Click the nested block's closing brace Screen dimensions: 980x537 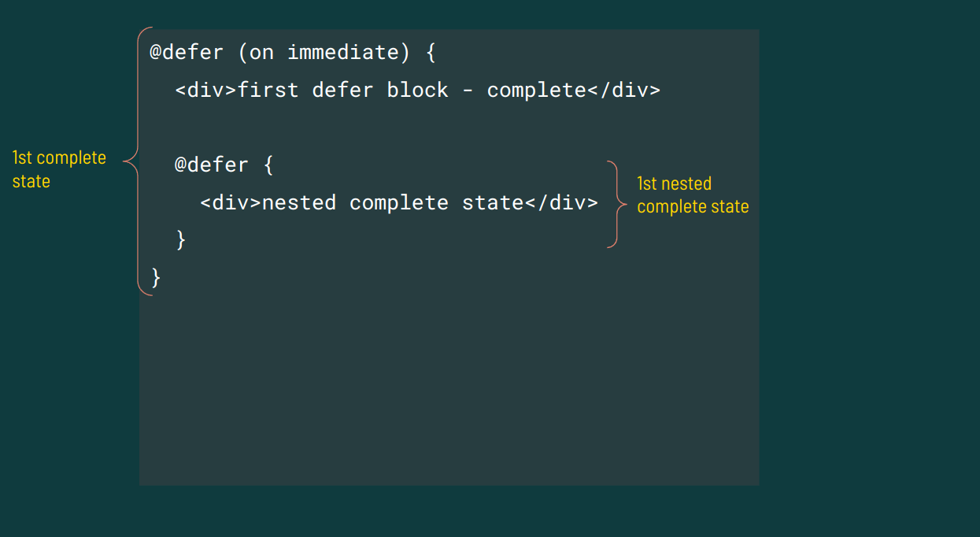click(x=181, y=239)
